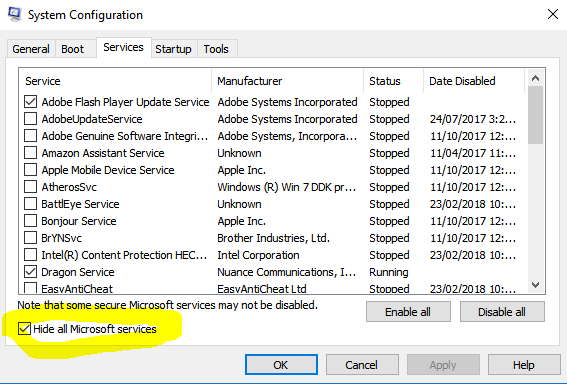
Task: Enable Apple Mobile Device Service checkbox
Action: click(30, 170)
